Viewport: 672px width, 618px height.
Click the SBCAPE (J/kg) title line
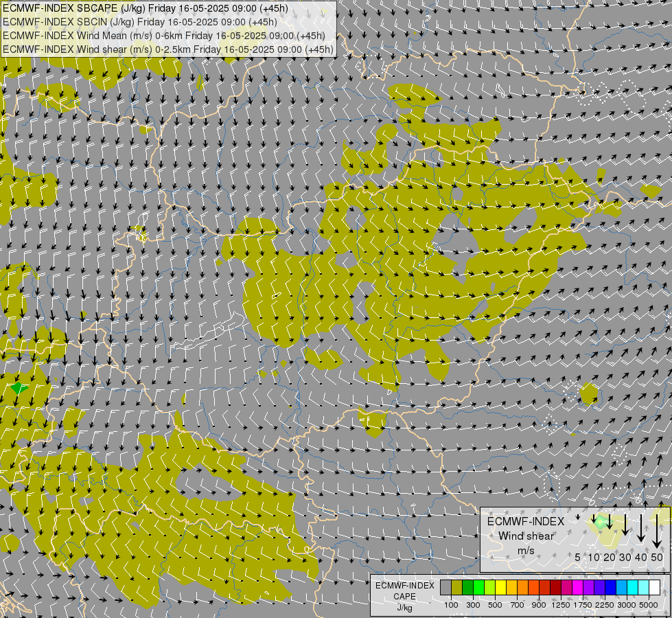[x=146, y=8]
